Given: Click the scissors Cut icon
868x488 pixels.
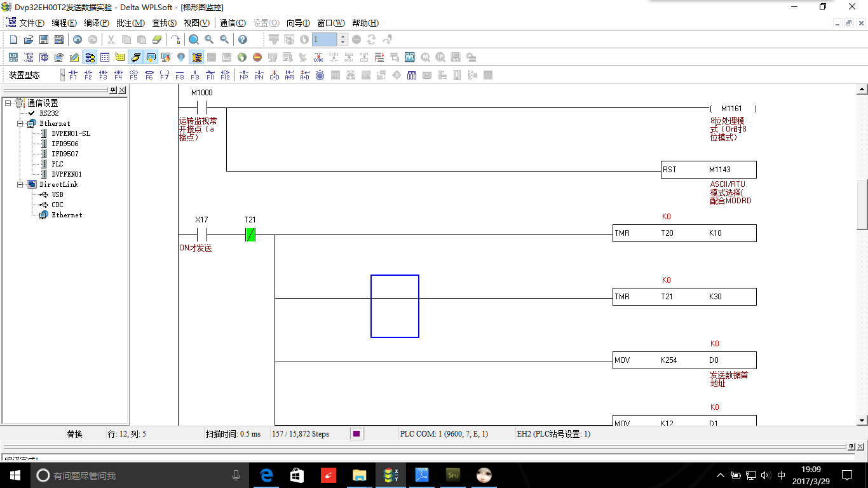Looking at the screenshot, I should 111,39.
